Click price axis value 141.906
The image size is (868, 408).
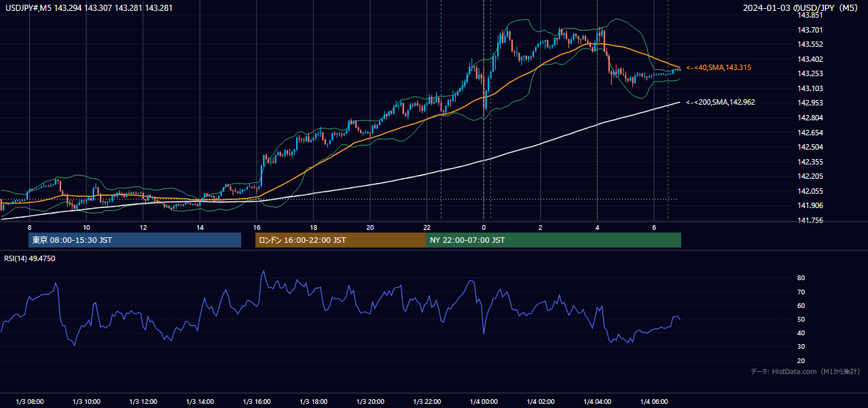[810, 205]
